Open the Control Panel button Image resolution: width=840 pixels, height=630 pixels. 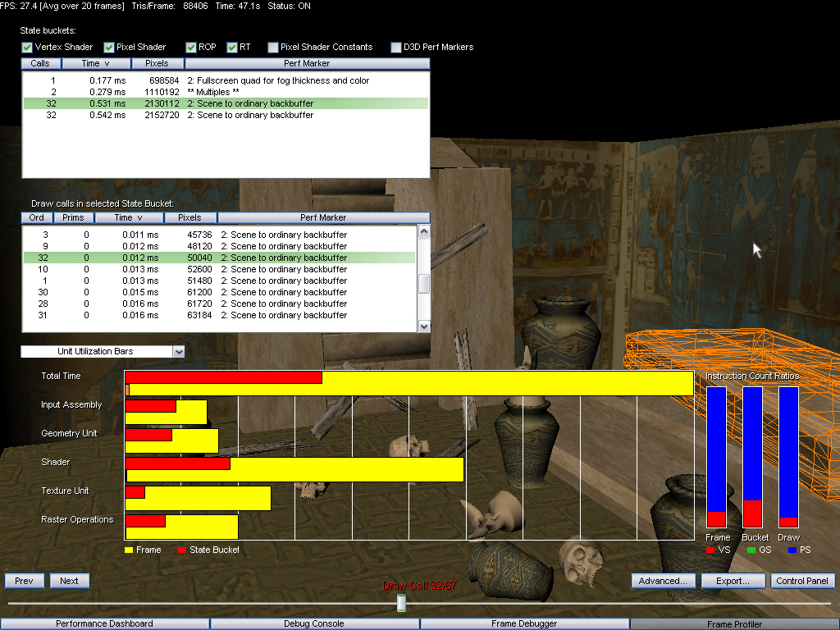[802, 581]
